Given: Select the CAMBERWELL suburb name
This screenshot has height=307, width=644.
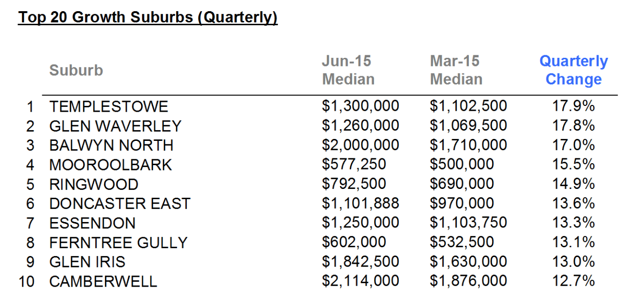Looking at the screenshot, I should coord(103,281).
